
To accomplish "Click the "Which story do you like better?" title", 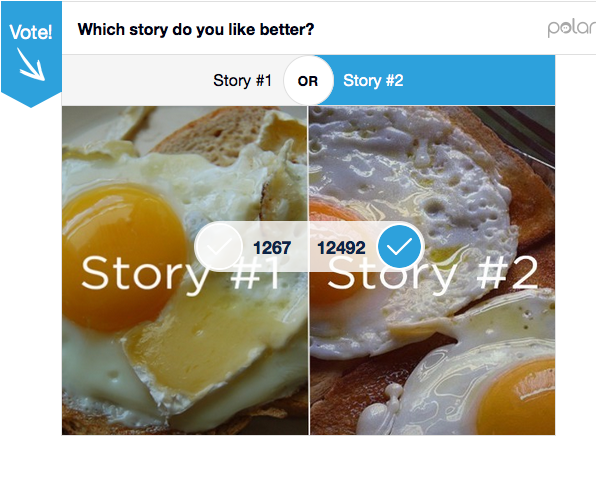I will [196, 29].
